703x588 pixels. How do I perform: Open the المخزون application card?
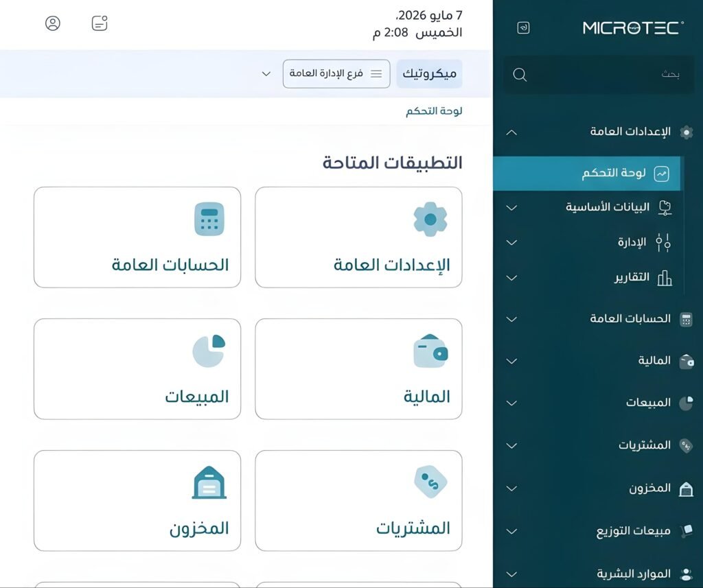tap(137, 501)
